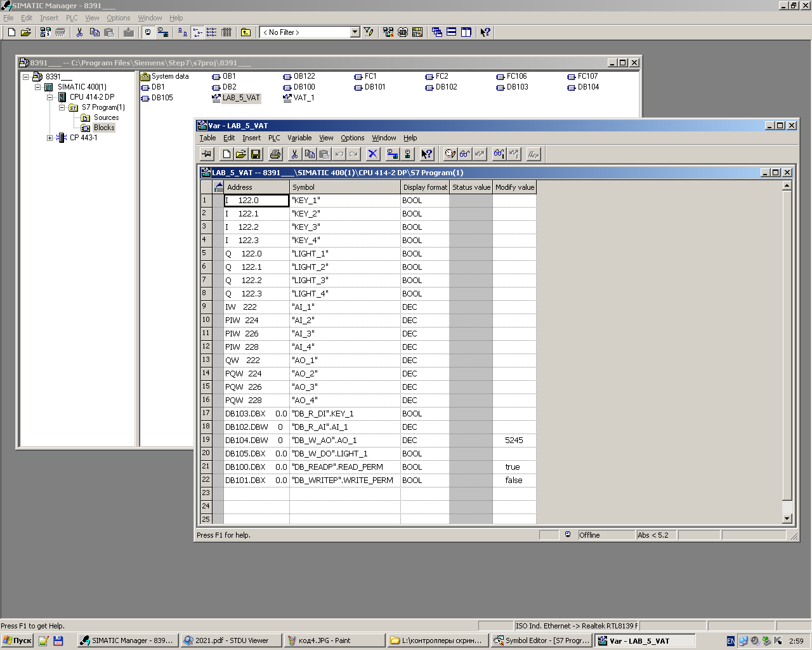This screenshot has width=812, height=650.
Task: Collapse the 8391 project tree node
Action: (26, 77)
